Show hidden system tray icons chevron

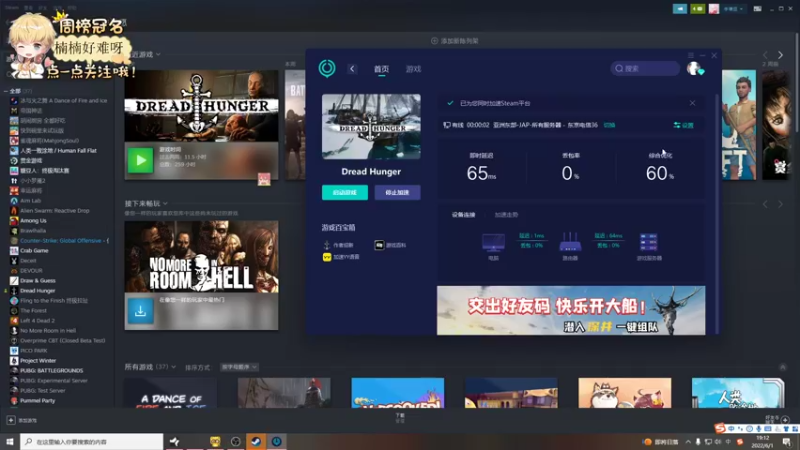pos(688,442)
